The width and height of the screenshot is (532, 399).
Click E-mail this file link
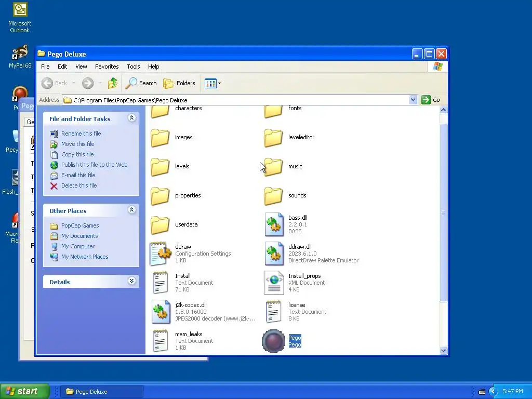point(78,175)
